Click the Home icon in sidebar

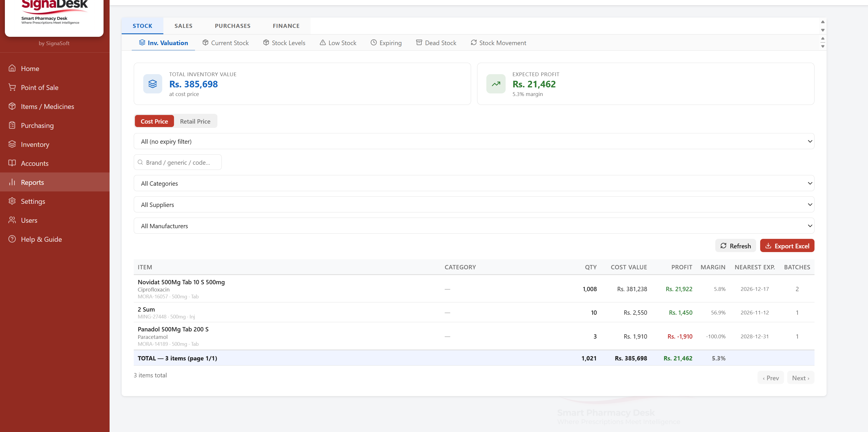12,68
